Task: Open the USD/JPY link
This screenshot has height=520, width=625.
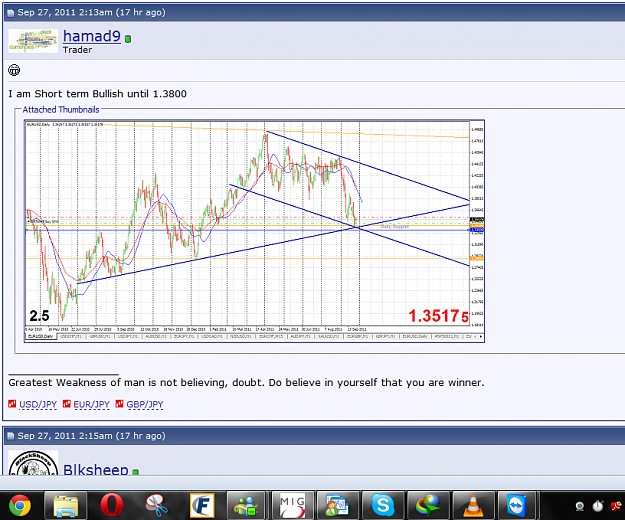Action: pos(38,404)
